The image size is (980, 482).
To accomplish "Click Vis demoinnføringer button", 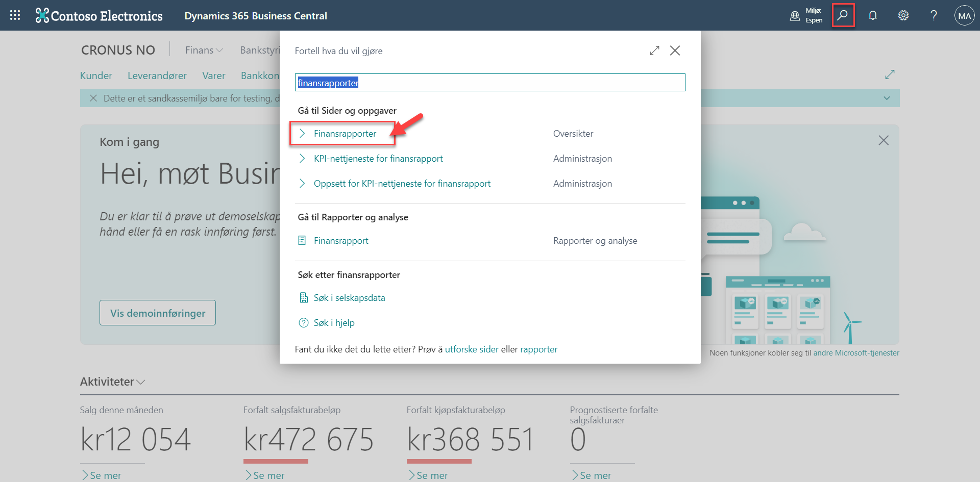I will point(158,313).
